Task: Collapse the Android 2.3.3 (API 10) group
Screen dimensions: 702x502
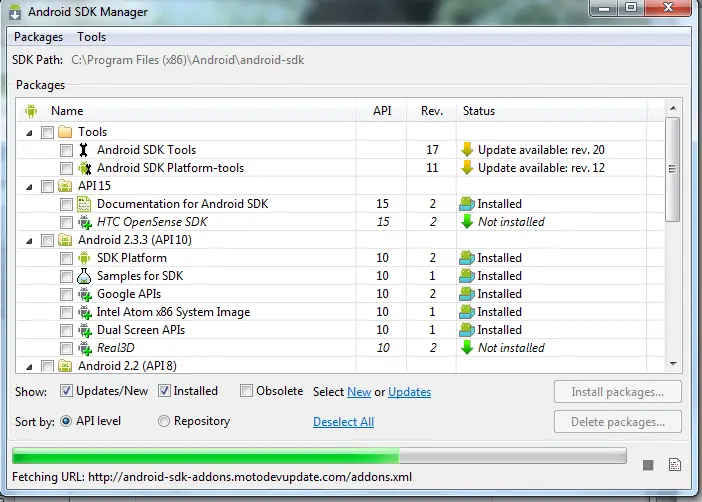Action: (30, 241)
